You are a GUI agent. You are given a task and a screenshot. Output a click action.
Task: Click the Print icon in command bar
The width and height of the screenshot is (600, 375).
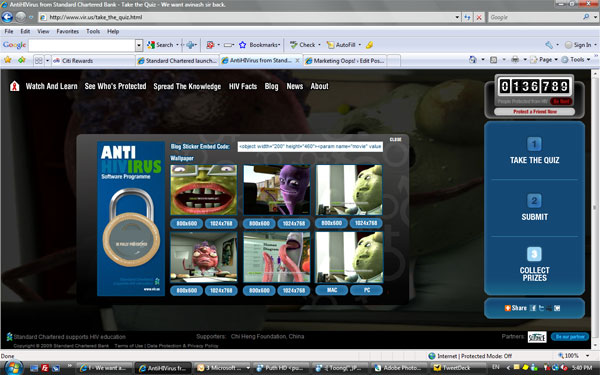(515, 59)
